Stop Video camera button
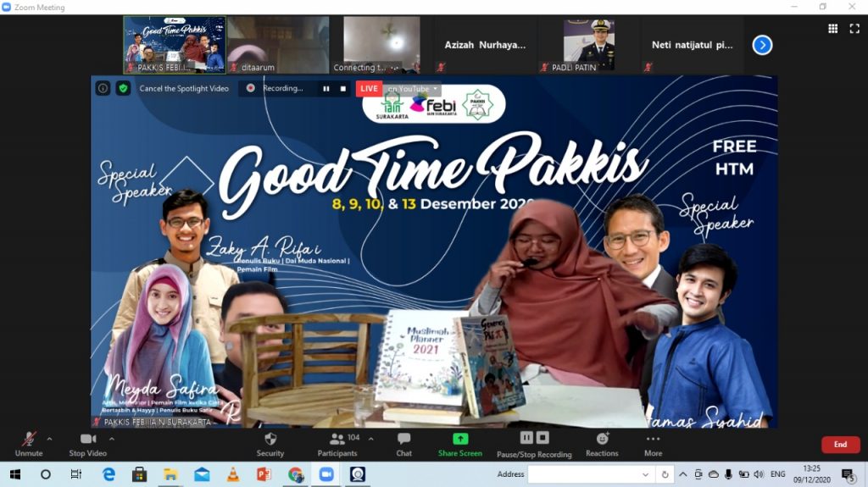 pos(87,445)
